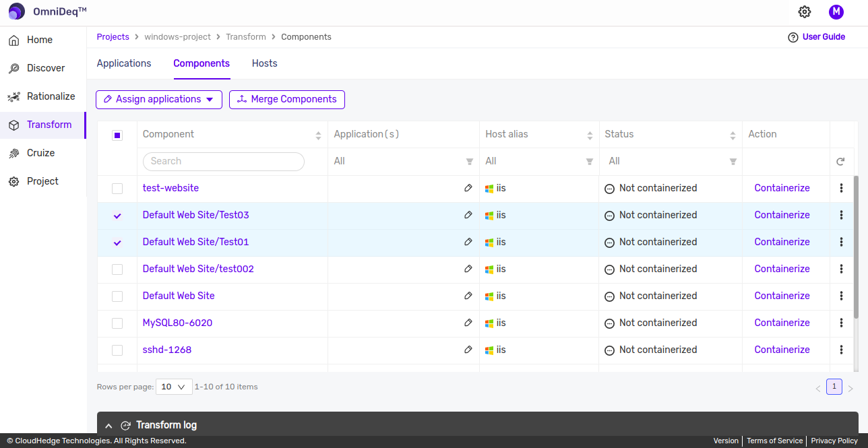The width and height of the screenshot is (868, 448).
Task: Switch to the Hosts tab
Action: [x=264, y=63]
